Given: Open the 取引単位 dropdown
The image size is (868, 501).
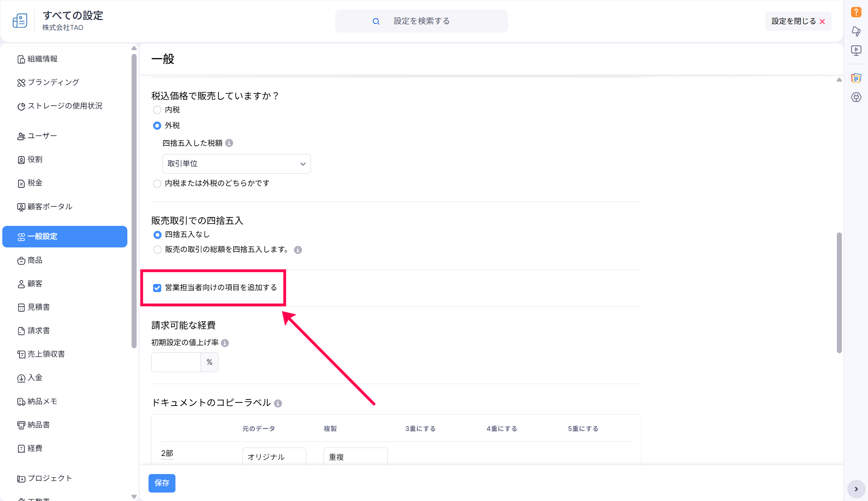Looking at the screenshot, I should tap(236, 164).
